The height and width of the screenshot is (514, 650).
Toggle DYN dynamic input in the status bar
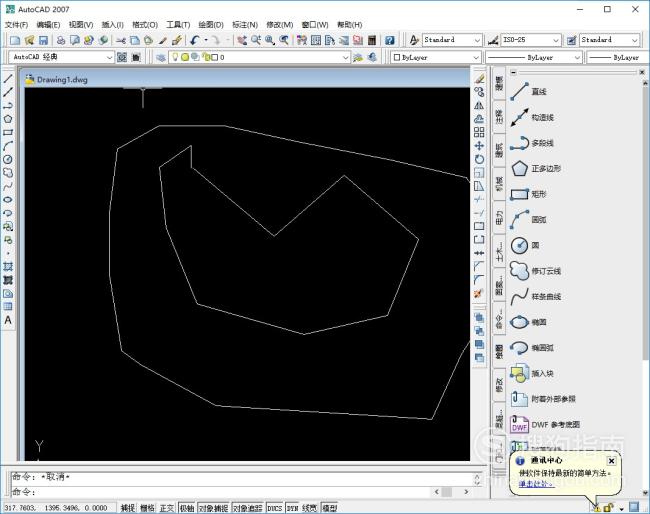coord(293,508)
